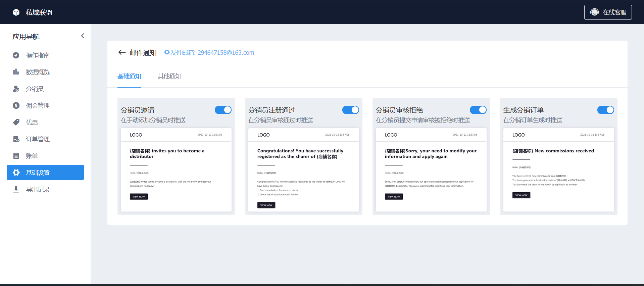Go back using the arrow beside 邮件通知
Viewport: 644px width, 286px height.
click(122, 52)
